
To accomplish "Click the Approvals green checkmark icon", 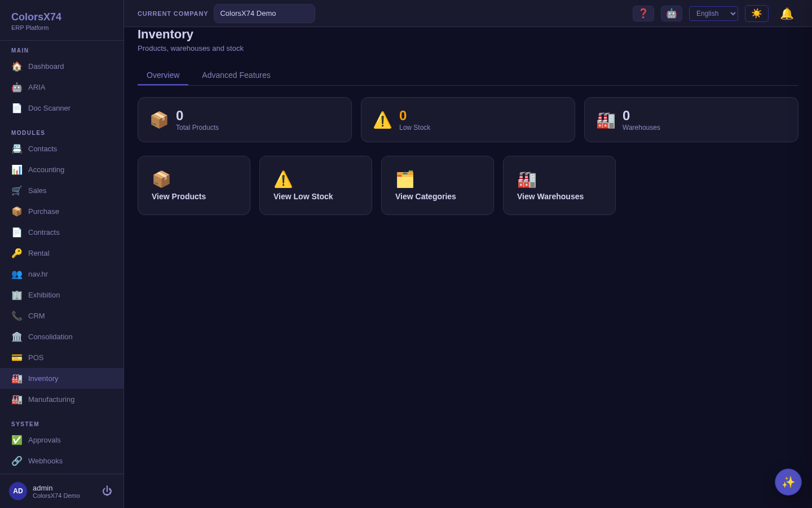I will click(x=17, y=440).
